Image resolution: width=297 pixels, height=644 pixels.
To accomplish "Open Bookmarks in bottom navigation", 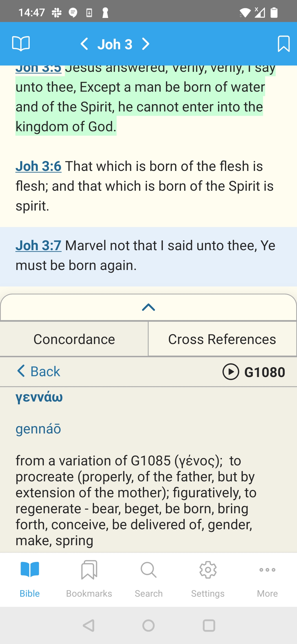I will (x=89, y=579).
